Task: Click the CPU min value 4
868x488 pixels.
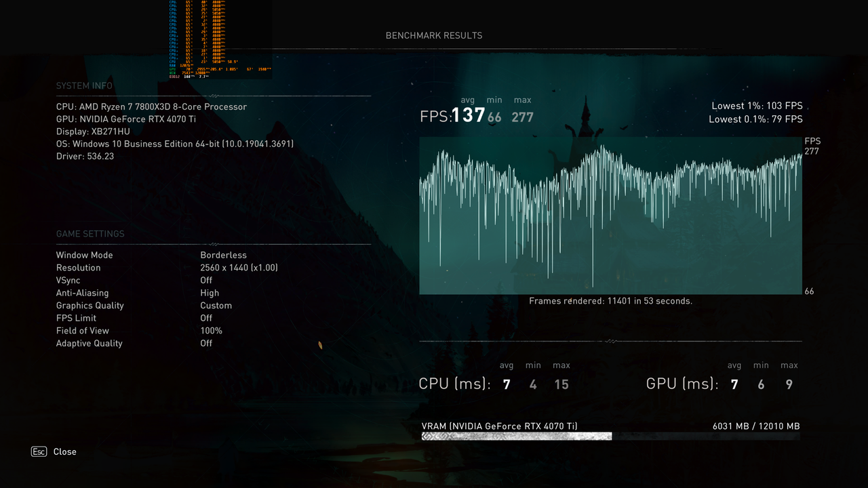Action: click(533, 384)
